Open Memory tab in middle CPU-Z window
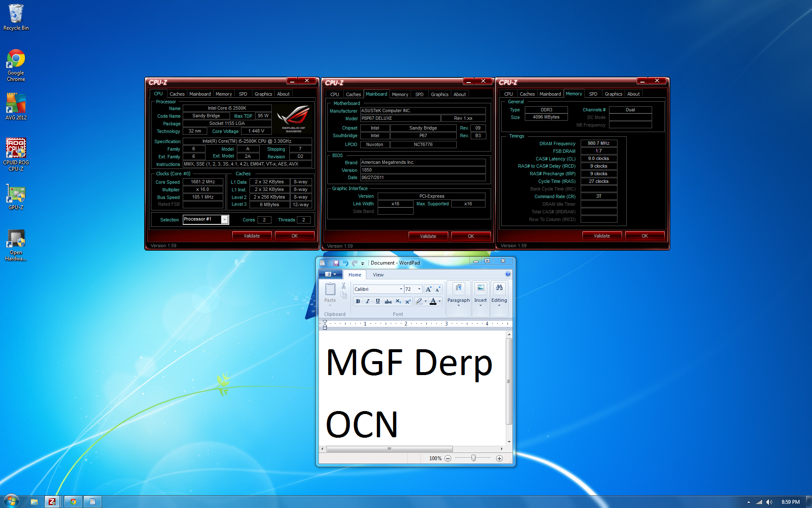This screenshot has height=508, width=812. pyautogui.click(x=400, y=94)
